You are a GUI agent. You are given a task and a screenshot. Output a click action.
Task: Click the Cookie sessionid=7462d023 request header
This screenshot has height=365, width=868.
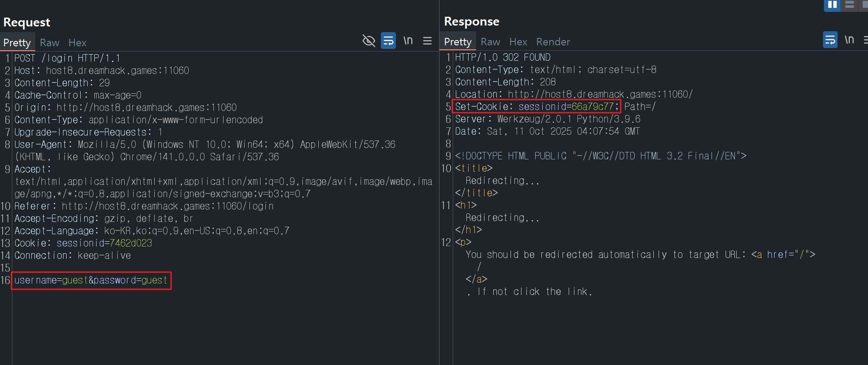pyautogui.click(x=83, y=243)
